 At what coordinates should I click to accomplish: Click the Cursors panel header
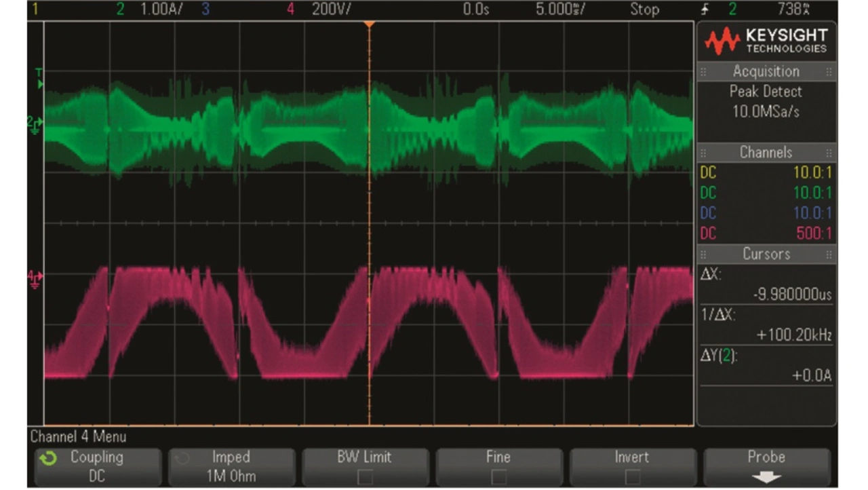(x=766, y=254)
